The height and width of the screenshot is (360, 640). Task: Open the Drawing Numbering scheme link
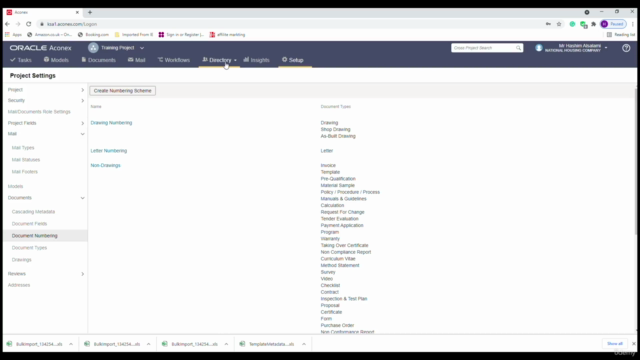tap(111, 123)
